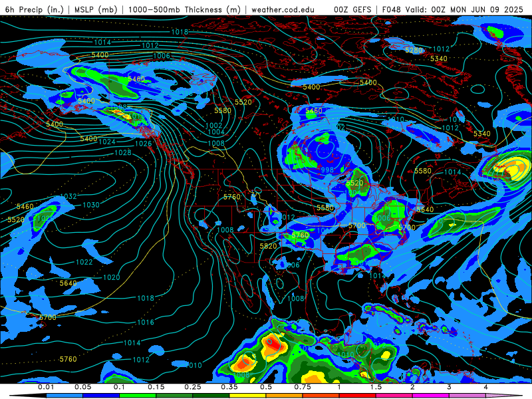Click the '1026' pressure contour label
This screenshot has width=532, height=399.
tap(143, 144)
